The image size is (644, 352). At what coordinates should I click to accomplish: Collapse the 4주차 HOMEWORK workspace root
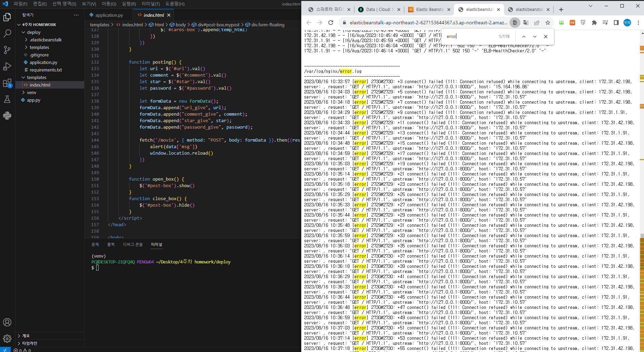[50, 25]
